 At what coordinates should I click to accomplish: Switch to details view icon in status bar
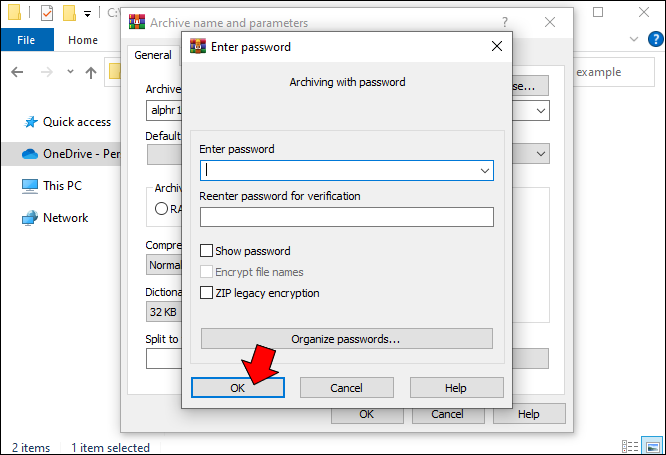629,447
